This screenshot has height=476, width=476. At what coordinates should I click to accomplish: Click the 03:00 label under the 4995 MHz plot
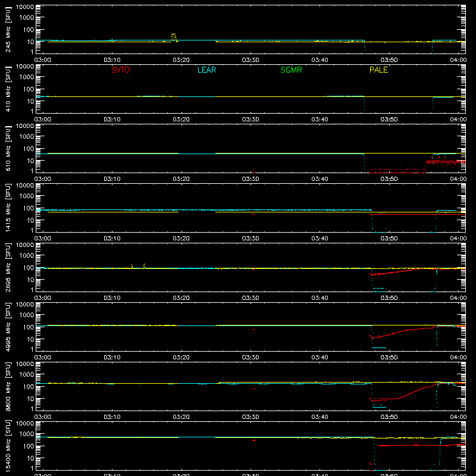(x=42, y=358)
